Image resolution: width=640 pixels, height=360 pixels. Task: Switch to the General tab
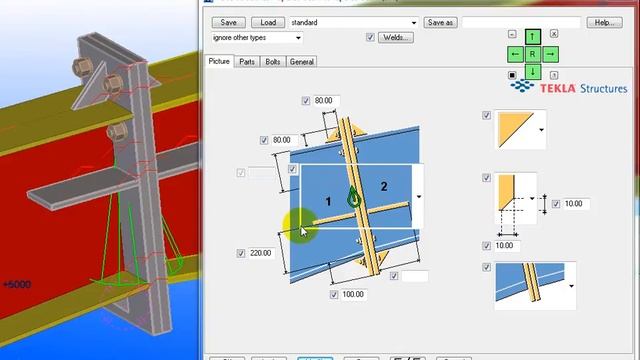[x=302, y=62]
